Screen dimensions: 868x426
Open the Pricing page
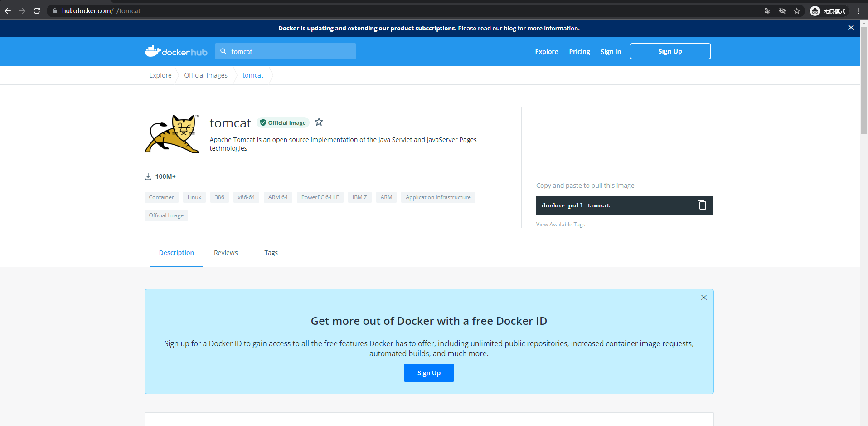click(580, 52)
